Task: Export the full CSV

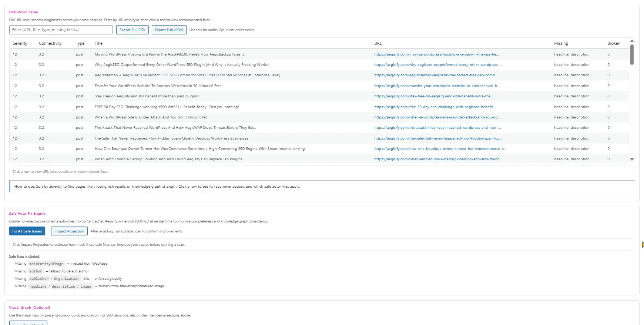Action: 133,30
